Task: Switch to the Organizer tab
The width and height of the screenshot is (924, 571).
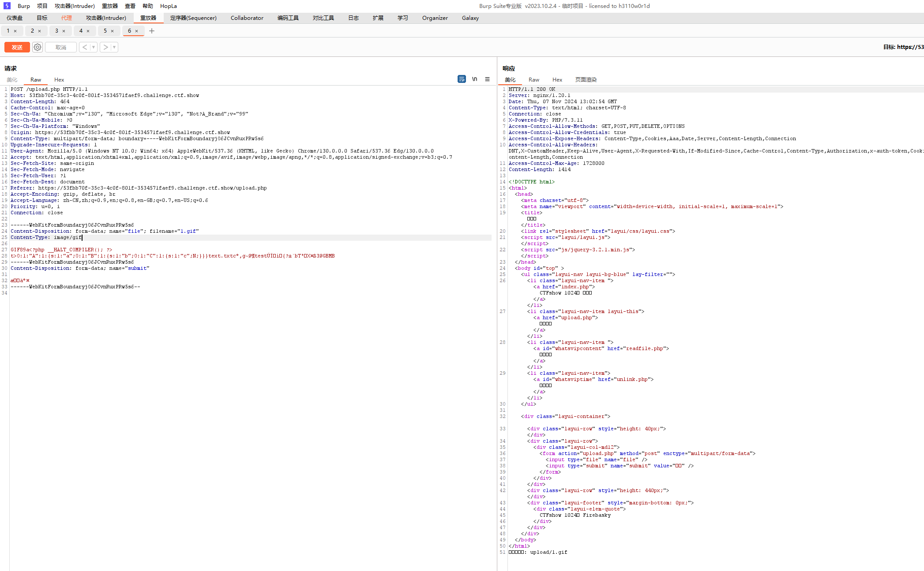Action: click(435, 18)
